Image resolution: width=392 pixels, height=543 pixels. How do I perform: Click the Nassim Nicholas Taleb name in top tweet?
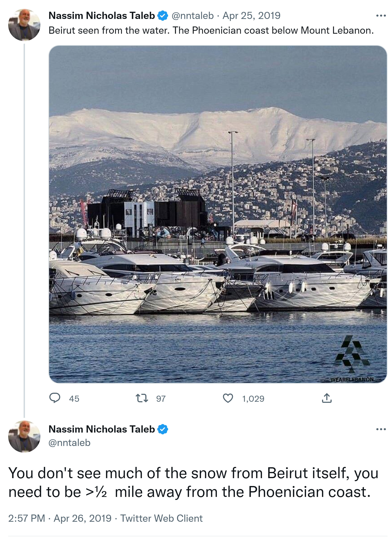click(x=102, y=16)
